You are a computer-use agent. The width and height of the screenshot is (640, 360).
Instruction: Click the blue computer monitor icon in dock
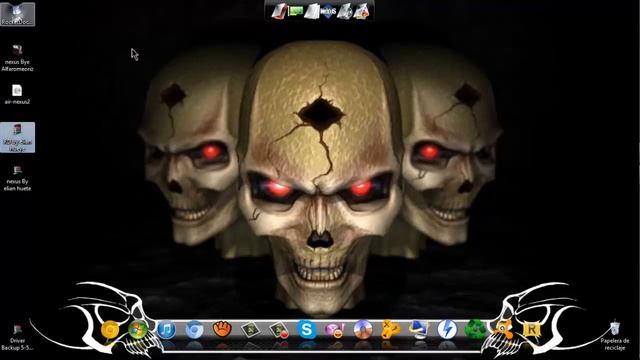419,329
